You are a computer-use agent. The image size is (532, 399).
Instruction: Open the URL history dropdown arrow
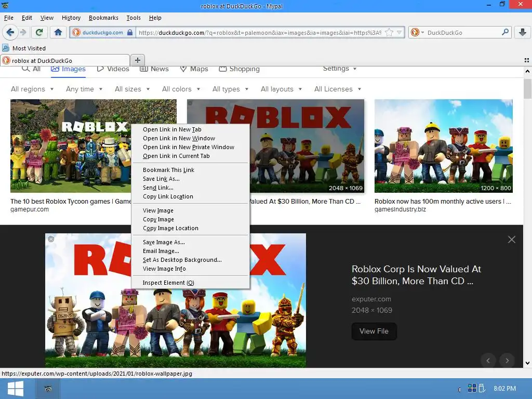point(400,33)
